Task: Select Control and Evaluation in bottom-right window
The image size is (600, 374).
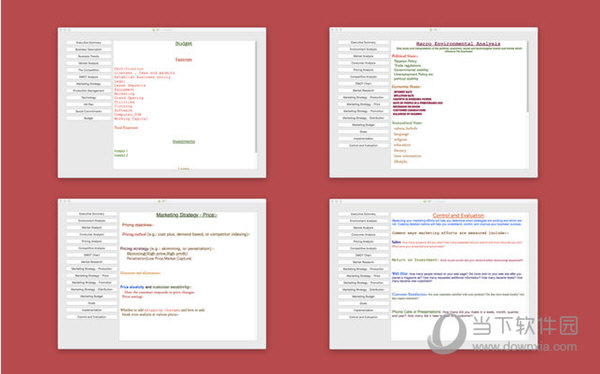Action: pos(363,317)
